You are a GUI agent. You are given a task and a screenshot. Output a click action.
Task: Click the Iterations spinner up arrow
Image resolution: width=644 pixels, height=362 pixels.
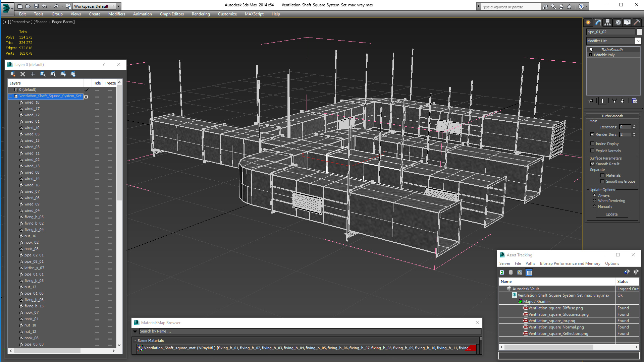point(634,126)
